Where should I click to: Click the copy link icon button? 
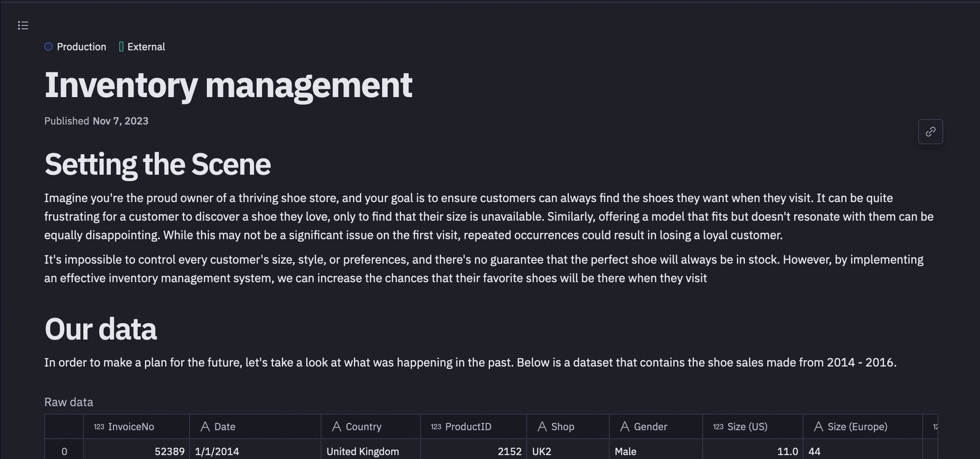point(930,131)
